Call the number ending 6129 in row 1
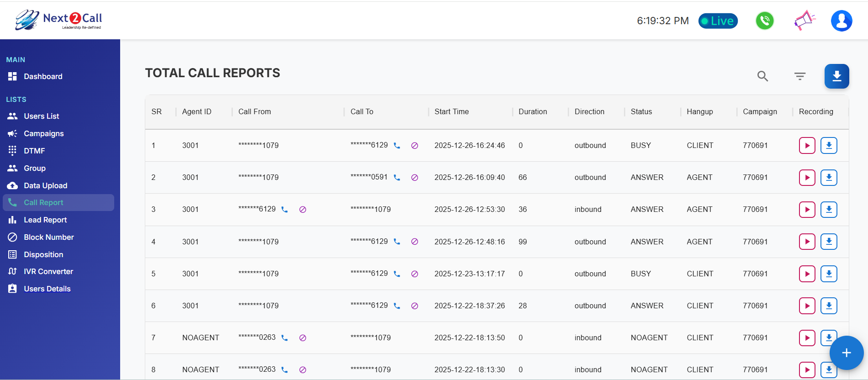This screenshot has height=380, width=868. (x=397, y=146)
